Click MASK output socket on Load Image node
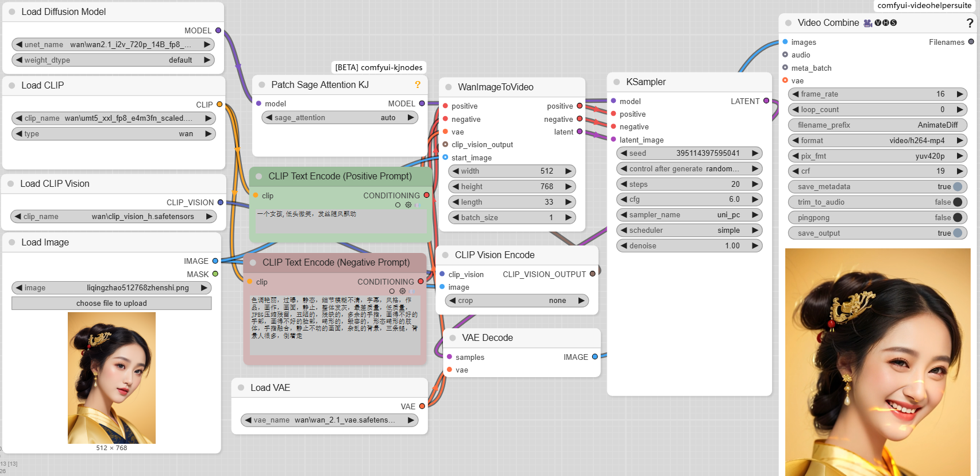The width and height of the screenshot is (980, 476). point(215,274)
